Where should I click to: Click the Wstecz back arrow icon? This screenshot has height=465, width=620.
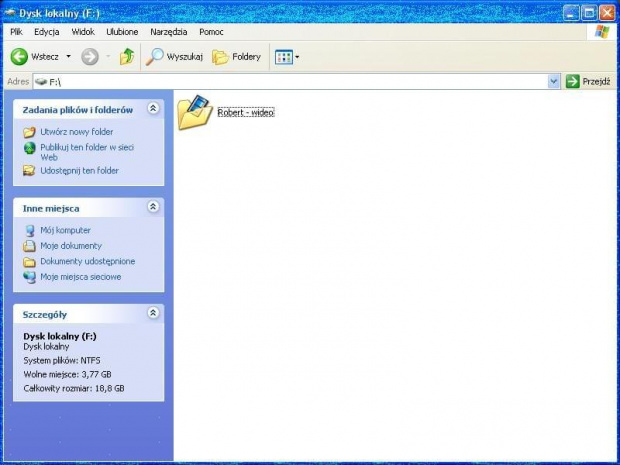coord(19,57)
